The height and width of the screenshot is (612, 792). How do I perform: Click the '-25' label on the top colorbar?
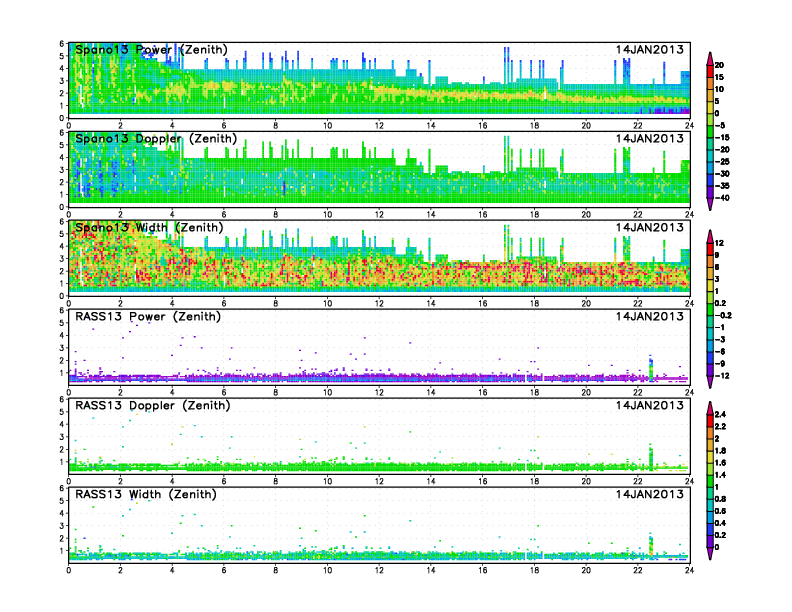click(x=722, y=162)
